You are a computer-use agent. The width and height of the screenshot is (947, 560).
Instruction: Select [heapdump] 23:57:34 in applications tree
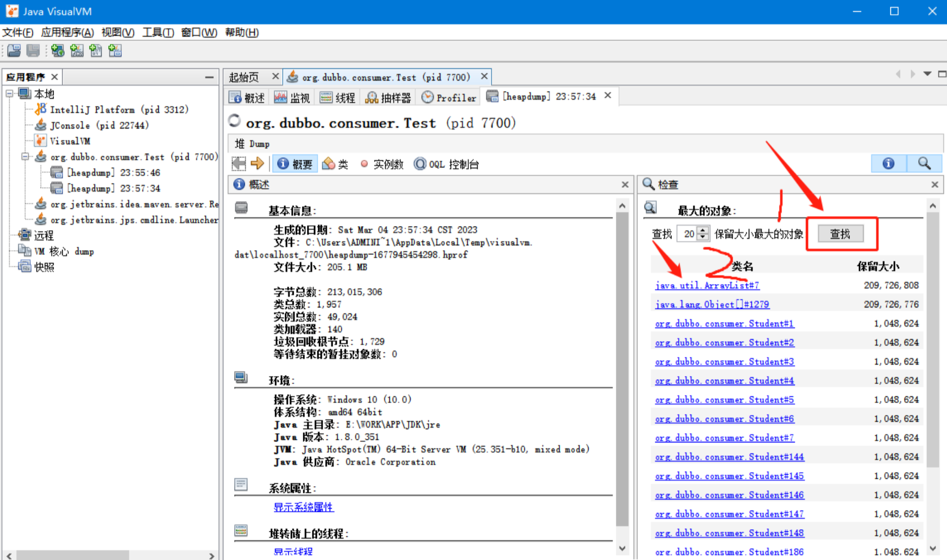point(106,189)
